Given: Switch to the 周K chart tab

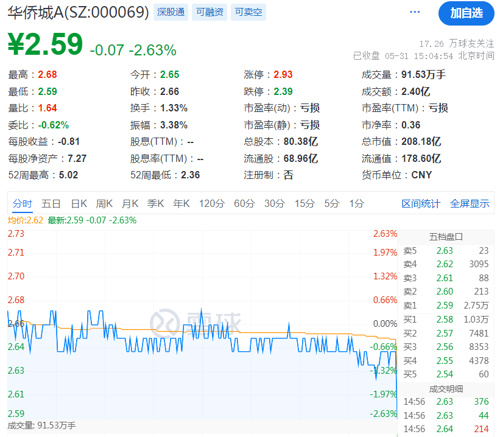Looking at the screenshot, I should [104, 203].
